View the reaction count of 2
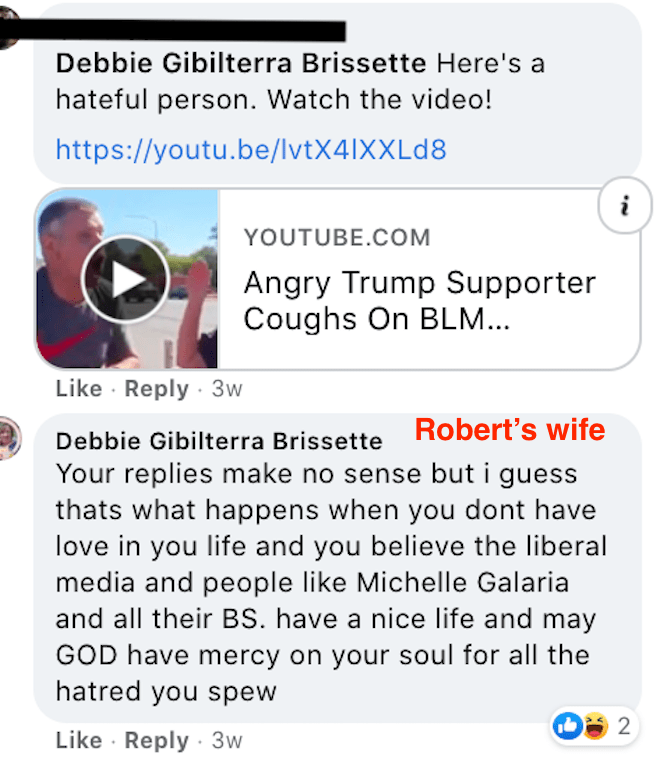The height and width of the screenshot is (760, 666). click(x=623, y=726)
